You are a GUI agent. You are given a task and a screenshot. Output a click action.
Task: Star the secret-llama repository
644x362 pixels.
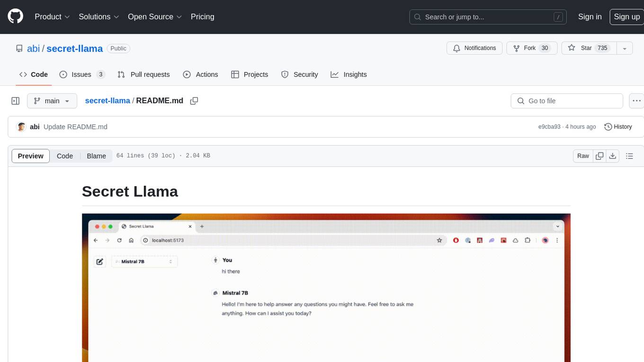tap(589, 48)
